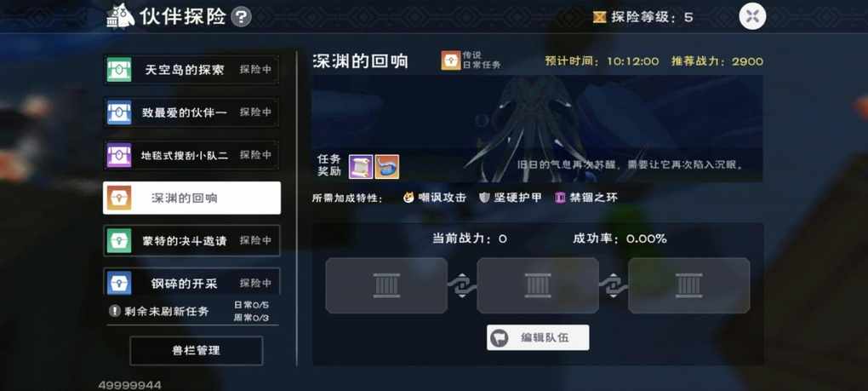Image resolution: width=868 pixels, height=391 pixels.
Task: Click the first empty team slot
Action: pos(386,285)
